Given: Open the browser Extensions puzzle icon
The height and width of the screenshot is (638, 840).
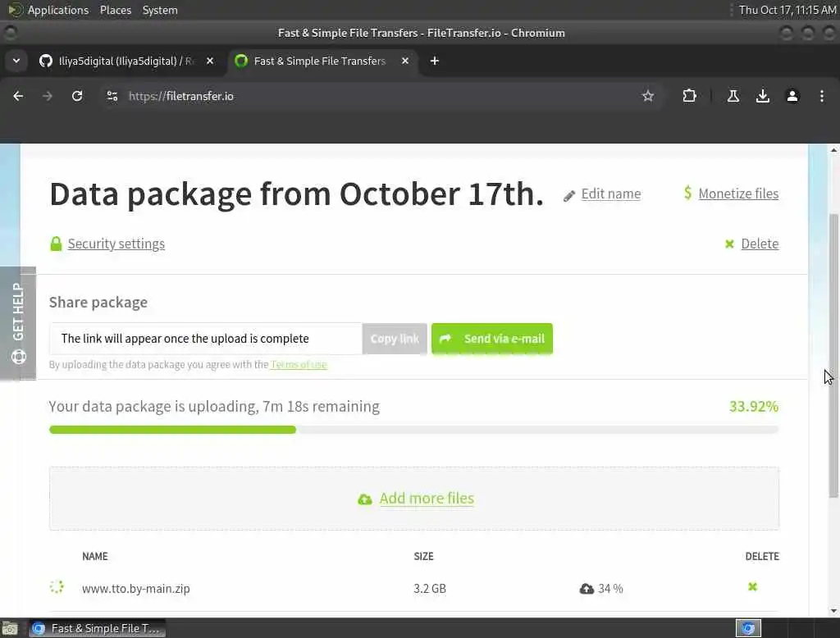Looking at the screenshot, I should (x=689, y=96).
